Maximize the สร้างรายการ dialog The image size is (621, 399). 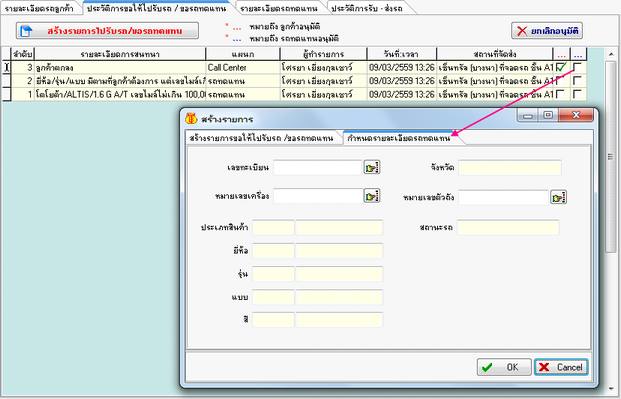click(548, 115)
